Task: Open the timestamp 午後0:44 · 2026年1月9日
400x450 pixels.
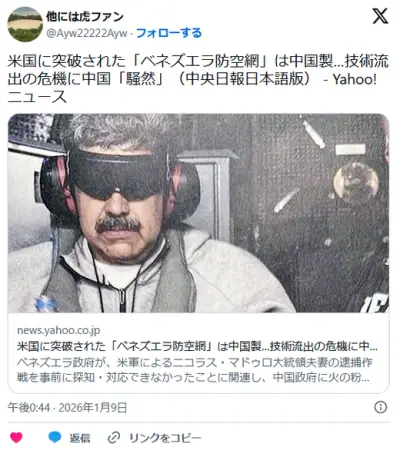Action: pos(67,407)
